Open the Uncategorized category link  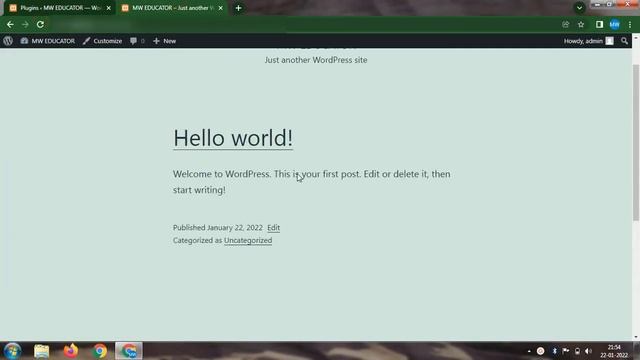point(248,240)
